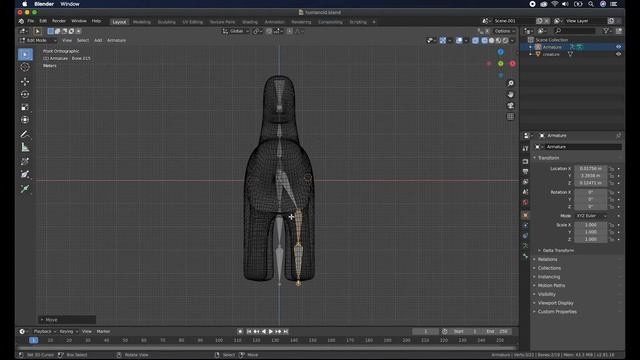Click the outliner search field
The width and height of the screenshot is (640, 360).
(576, 31)
